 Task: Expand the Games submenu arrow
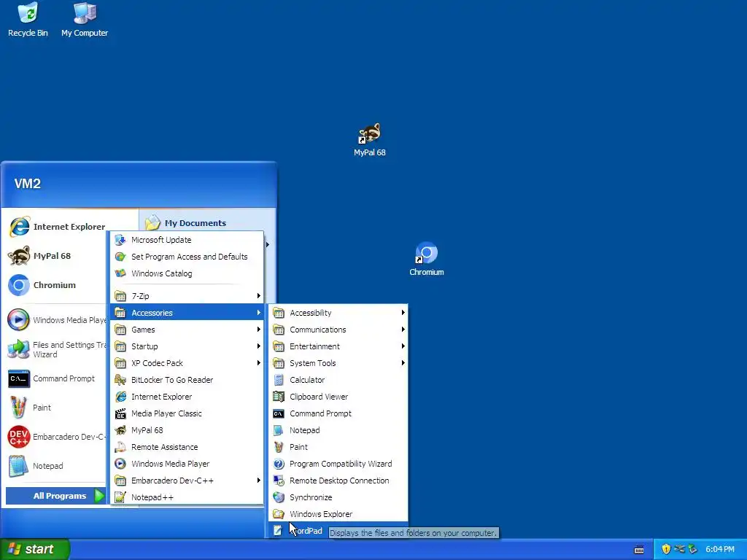tap(259, 330)
